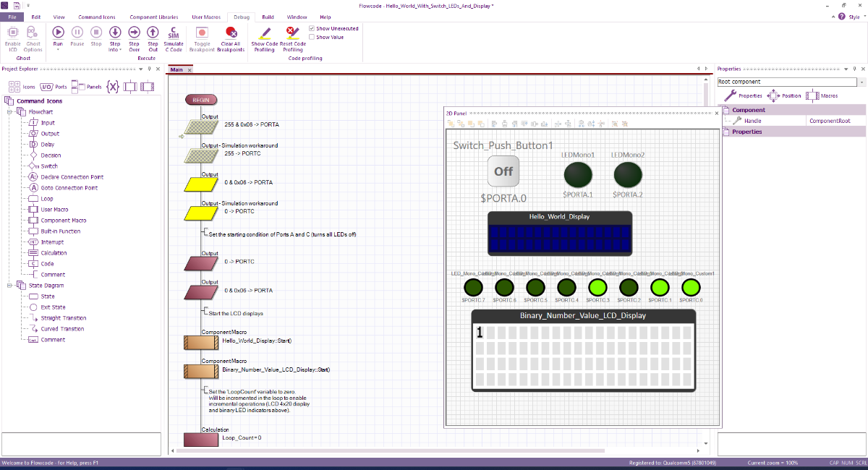Run the flowchart simulation
This screenshot has width=868, height=470.
[57, 32]
